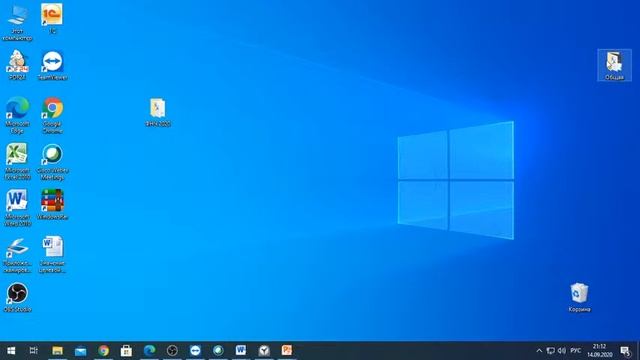Screen dimensions: 640x360
Task: Open Task View from the taskbar
Action: click(x=33, y=351)
